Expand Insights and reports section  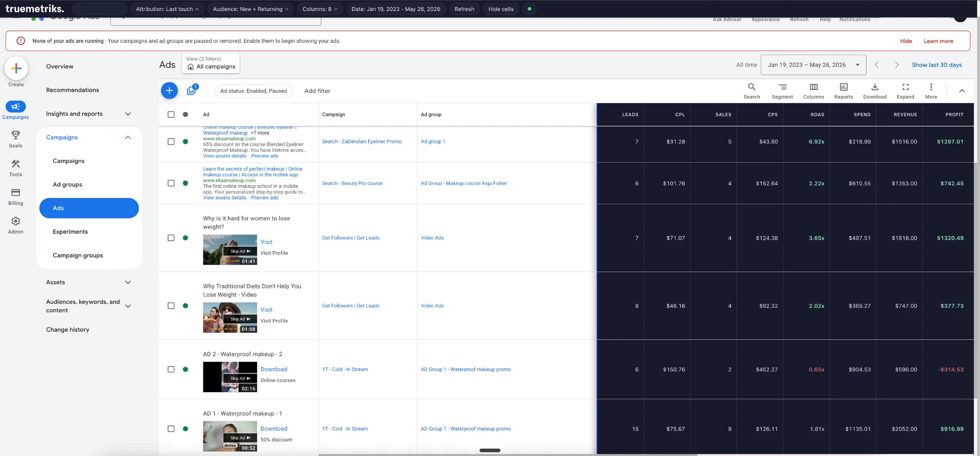pos(128,114)
